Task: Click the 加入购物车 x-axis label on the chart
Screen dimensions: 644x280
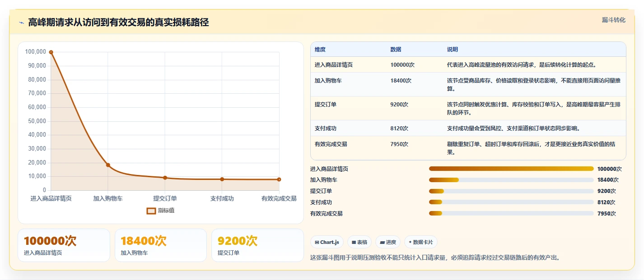Action: 108,198
